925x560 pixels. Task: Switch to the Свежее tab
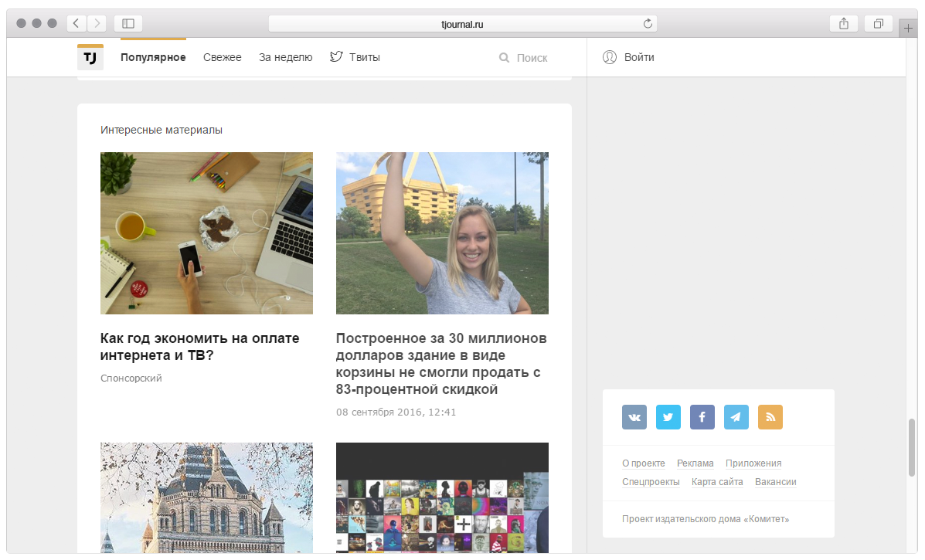(223, 57)
